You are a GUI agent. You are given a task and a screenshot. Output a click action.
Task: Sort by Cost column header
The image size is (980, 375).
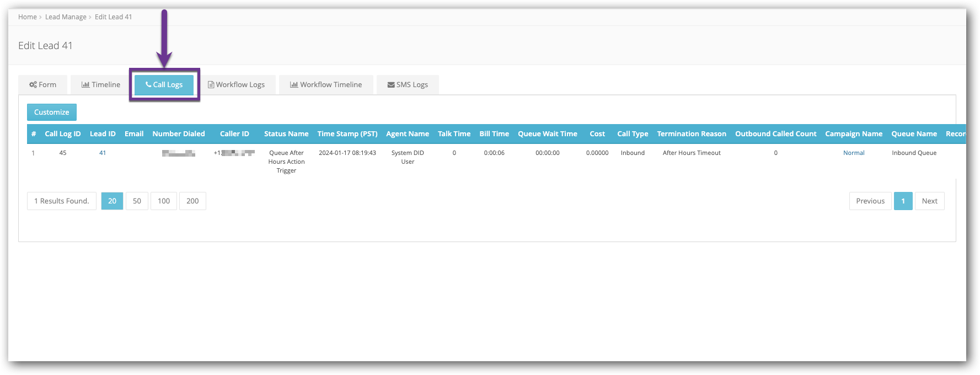pyautogui.click(x=597, y=134)
